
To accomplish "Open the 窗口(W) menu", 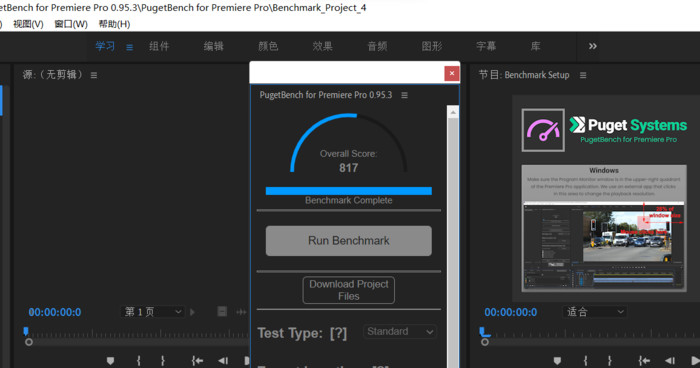I will [x=71, y=24].
